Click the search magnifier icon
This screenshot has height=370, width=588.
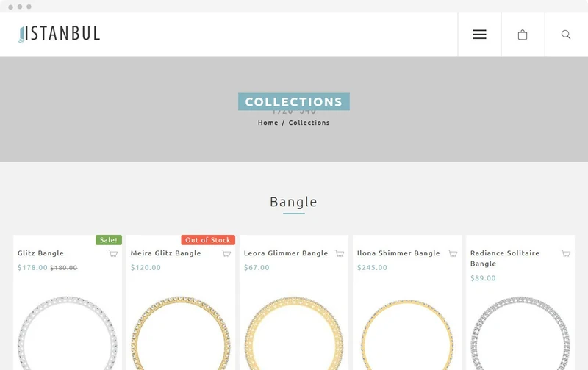(x=566, y=35)
